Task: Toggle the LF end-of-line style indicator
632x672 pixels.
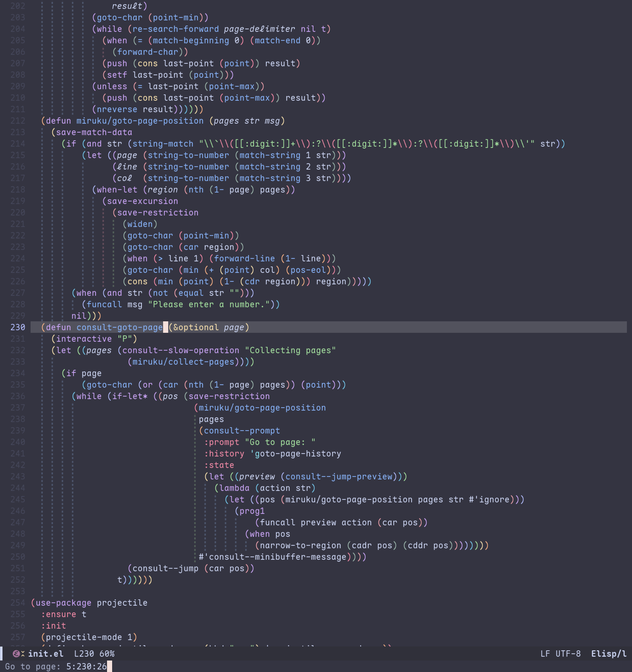Action: tap(545, 654)
